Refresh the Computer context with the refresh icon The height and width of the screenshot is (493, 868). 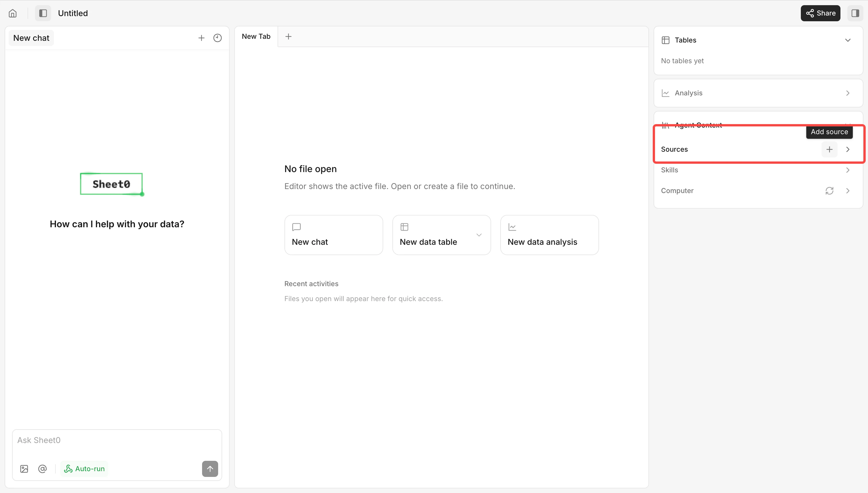pyautogui.click(x=829, y=191)
